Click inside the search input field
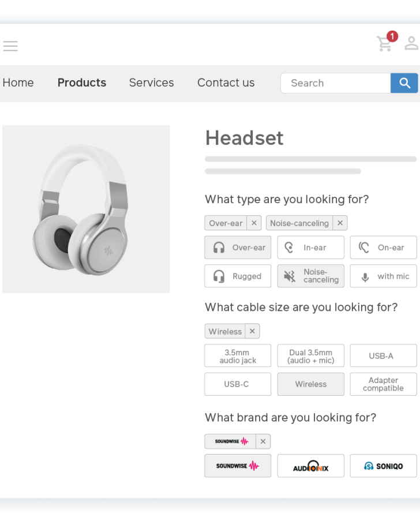420x525 pixels. 335,83
